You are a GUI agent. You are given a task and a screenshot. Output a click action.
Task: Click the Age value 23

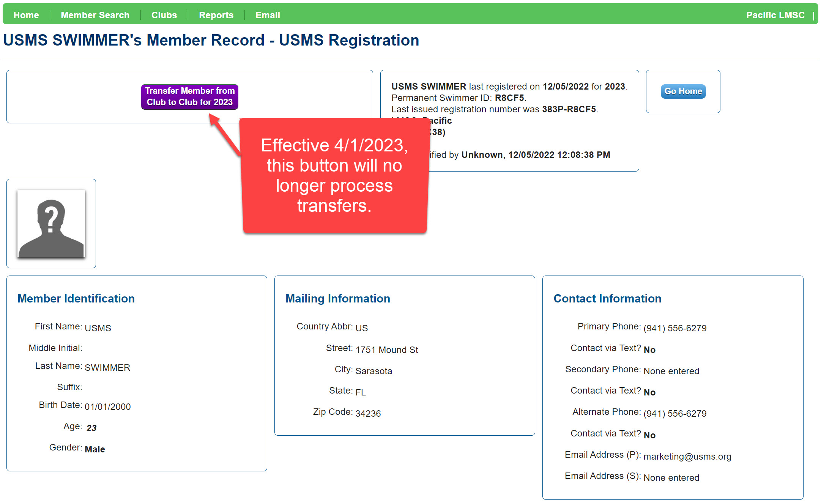pos(91,428)
